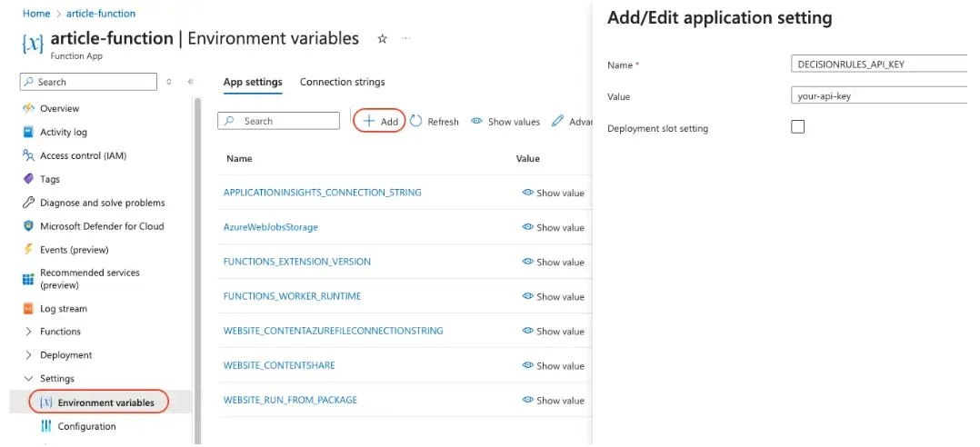The image size is (980, 447).
Task: Go to Home breadcrumb
Action: pyautogui.click(x=36, y=13)
